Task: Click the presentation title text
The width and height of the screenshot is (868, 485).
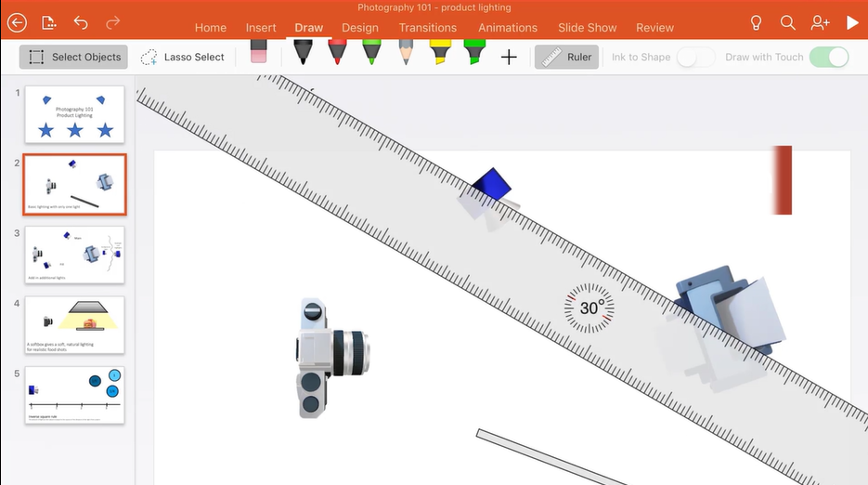Action: coord(434,7)
